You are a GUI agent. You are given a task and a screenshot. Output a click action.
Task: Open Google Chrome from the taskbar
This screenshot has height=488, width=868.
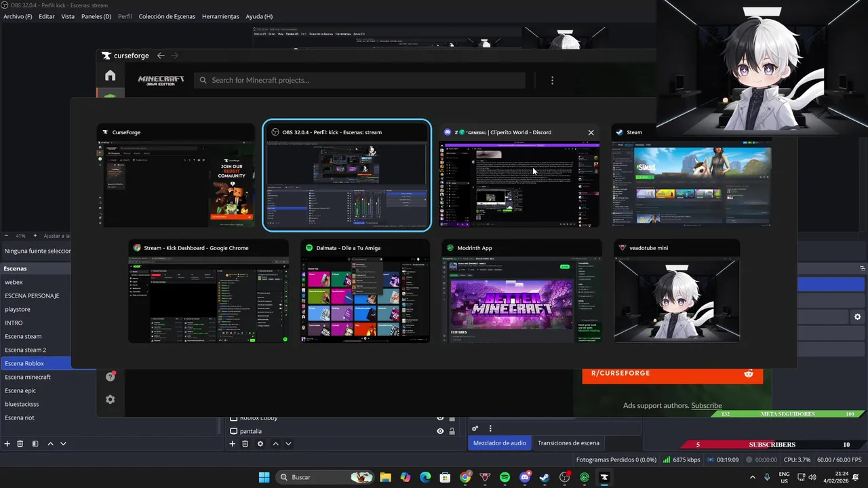pos(465,477)
